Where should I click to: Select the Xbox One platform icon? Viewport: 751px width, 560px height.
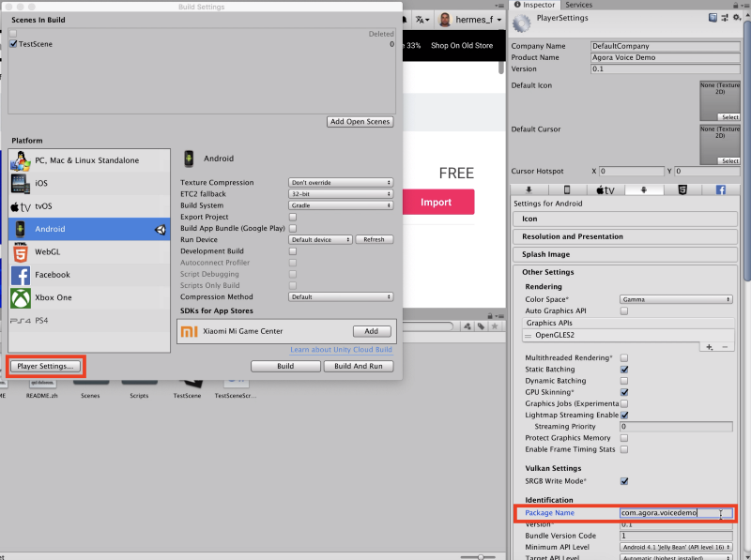(20, 297)
